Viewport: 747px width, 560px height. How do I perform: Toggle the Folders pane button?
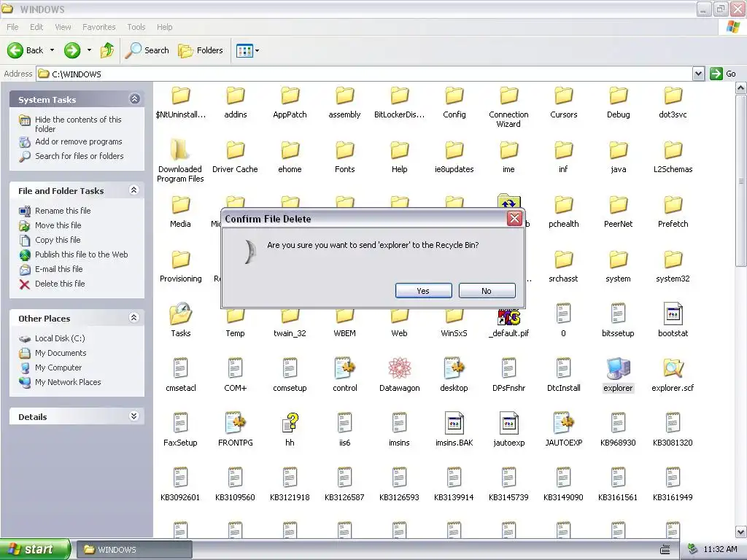[x=201, y=50]
